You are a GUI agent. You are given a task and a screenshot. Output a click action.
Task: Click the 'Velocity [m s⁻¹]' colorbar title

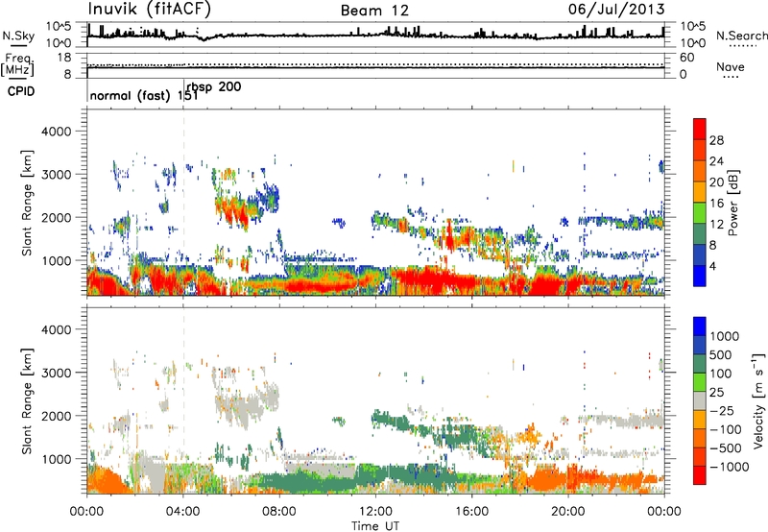click(x=758, y=400)
